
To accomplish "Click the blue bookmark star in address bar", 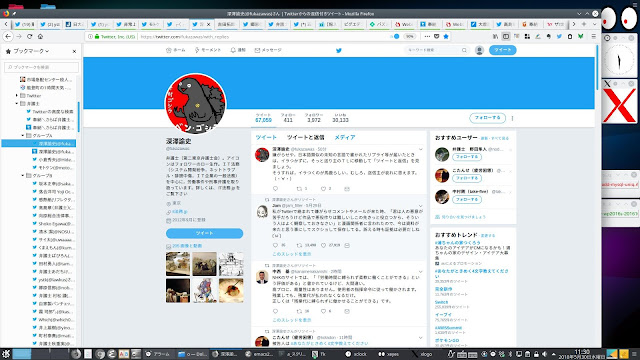I will click(x=446, y=36).
